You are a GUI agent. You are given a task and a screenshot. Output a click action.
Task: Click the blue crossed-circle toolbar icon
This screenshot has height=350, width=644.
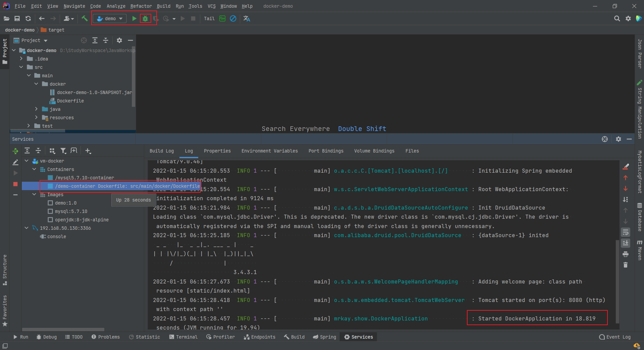tap(233, 18)
